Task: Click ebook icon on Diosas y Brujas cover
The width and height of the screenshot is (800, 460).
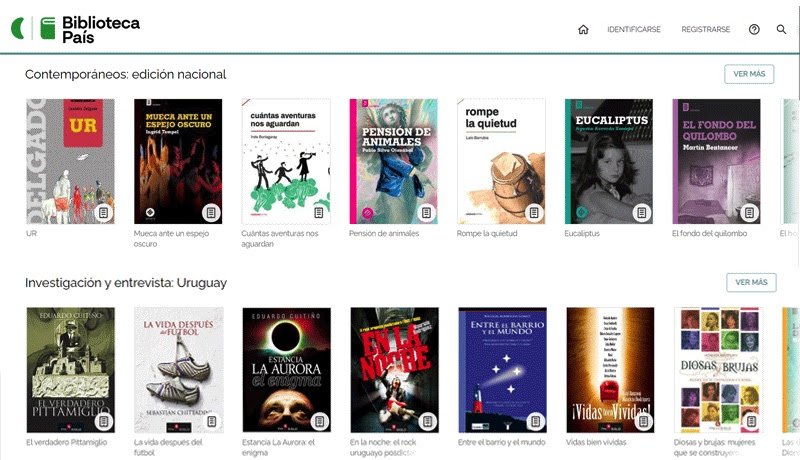Action: point(750,420)
